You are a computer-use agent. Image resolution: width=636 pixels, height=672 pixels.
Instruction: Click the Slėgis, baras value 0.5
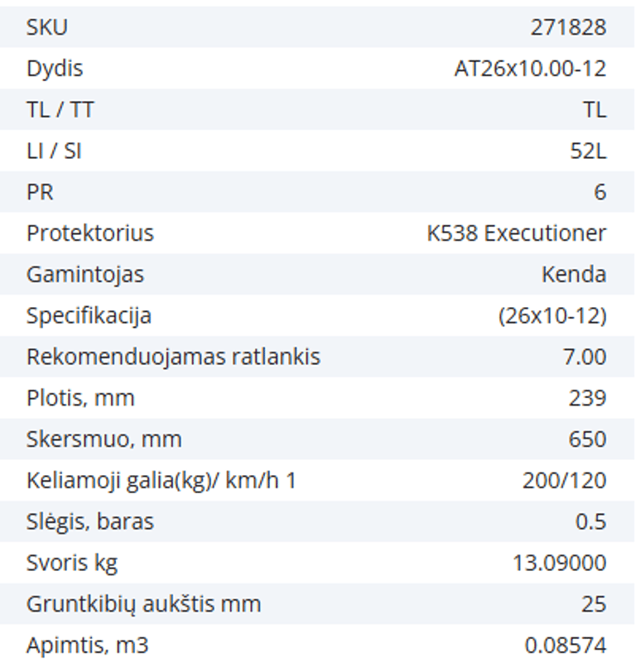click(x=591, y=521)
